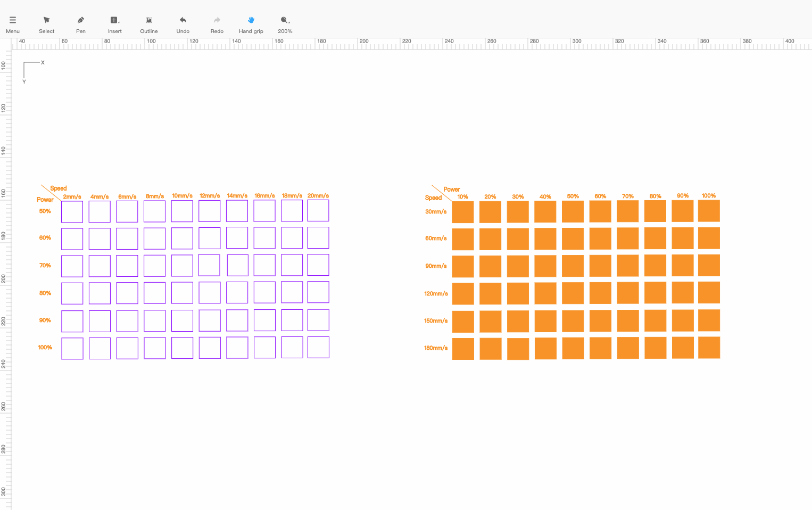Viewport: 812px width, 510px height.
Task: Click the orange square at 60mm/s and 80%
Action: pos(655,238)
